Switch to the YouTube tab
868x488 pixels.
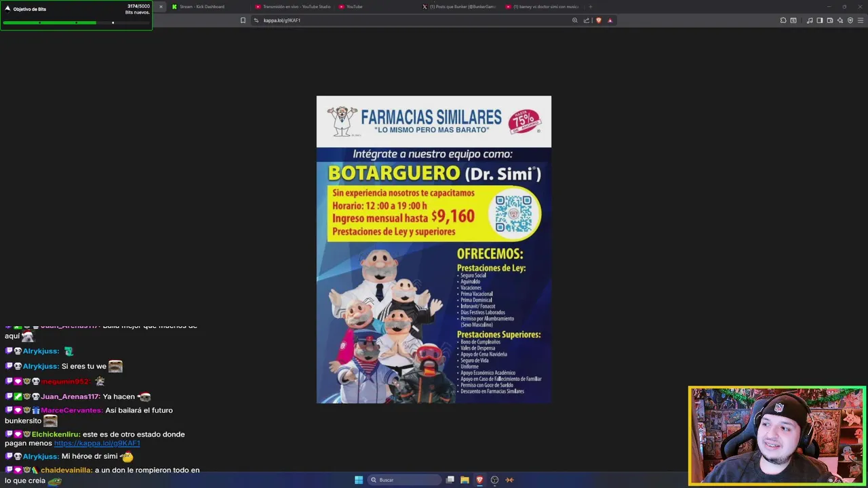[376, 7]
